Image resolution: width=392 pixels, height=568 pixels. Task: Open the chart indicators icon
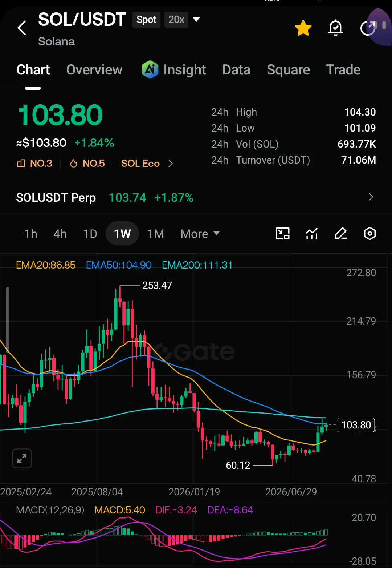(312, 233)
